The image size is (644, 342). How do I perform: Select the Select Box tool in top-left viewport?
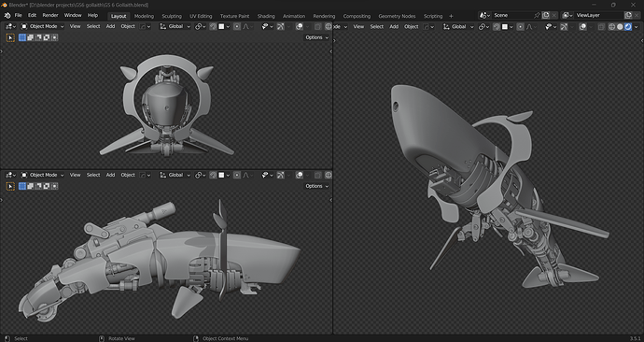[x=10, y=37]
